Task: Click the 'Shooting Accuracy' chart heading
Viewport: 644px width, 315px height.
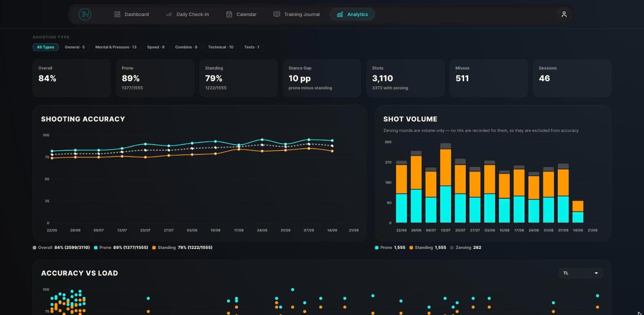Action: (x=83, y=119)
